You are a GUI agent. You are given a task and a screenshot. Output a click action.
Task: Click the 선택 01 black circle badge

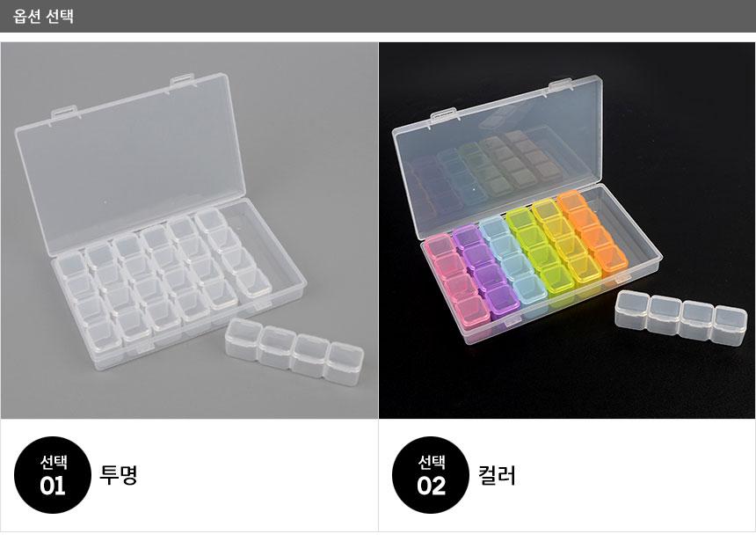tap(53, 475)
